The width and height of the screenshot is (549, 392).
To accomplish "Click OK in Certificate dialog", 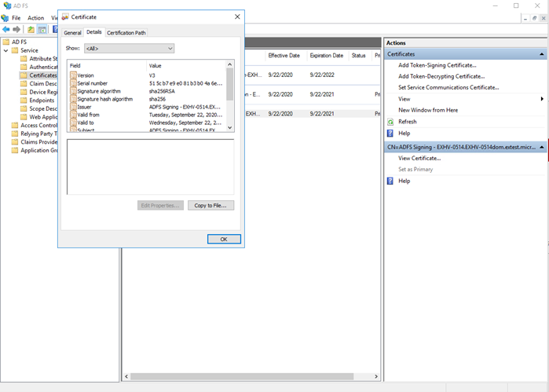I will [x=224, y=240].
